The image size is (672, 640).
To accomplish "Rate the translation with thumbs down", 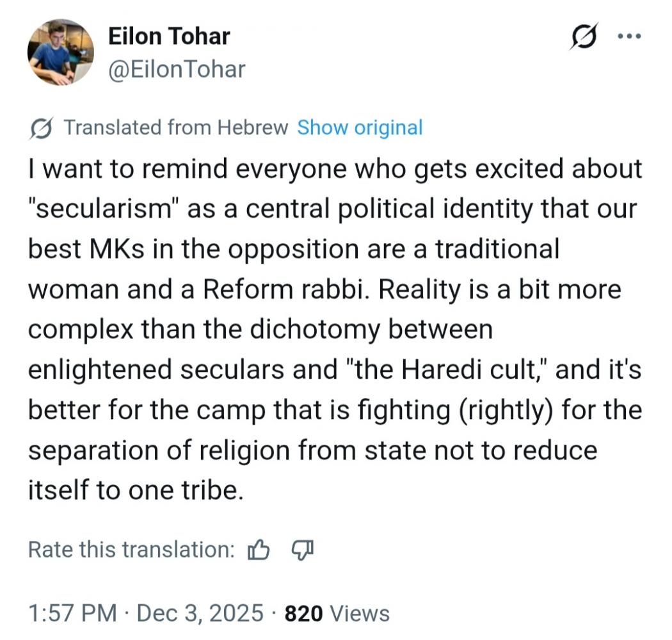I will 303,548.
